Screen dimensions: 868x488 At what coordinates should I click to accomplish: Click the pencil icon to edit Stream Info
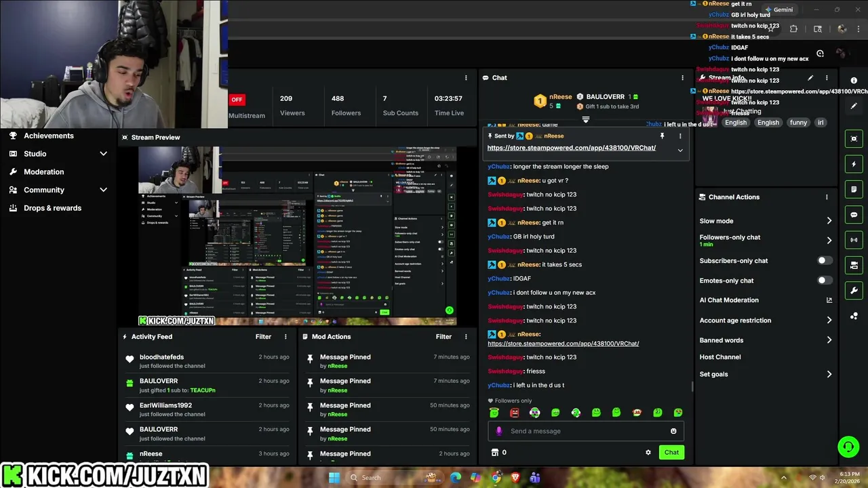click(x=810, y=78)
